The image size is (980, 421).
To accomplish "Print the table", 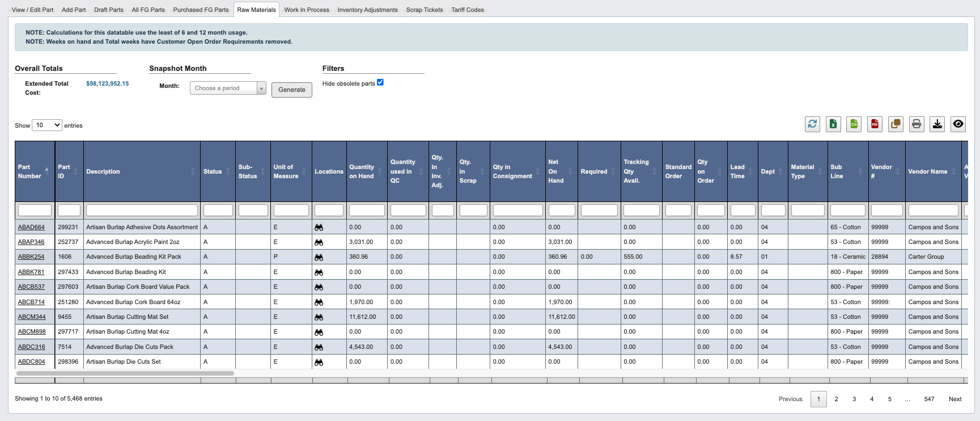I will pyautogui.click(x=917, y=124).
